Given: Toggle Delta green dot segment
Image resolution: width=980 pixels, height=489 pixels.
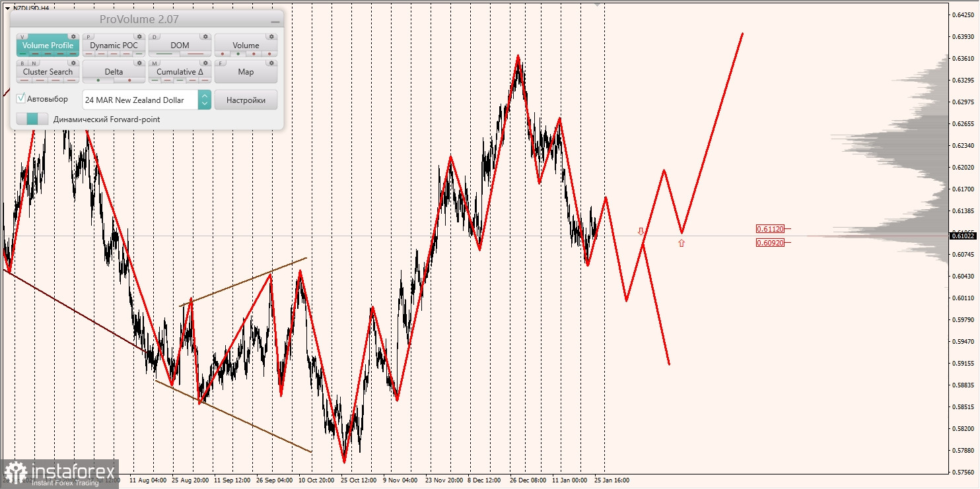Looking at the screenshot, I should pyautogui.click(x=98, y=81).
